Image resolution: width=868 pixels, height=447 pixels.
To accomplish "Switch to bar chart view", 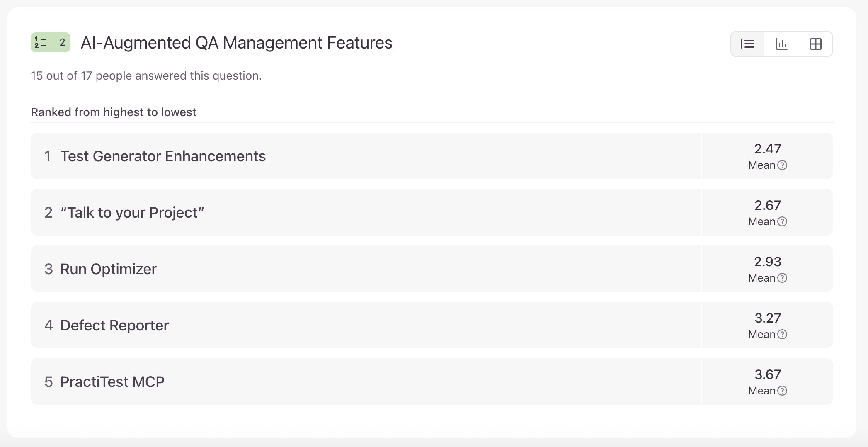I will point(781,44).
